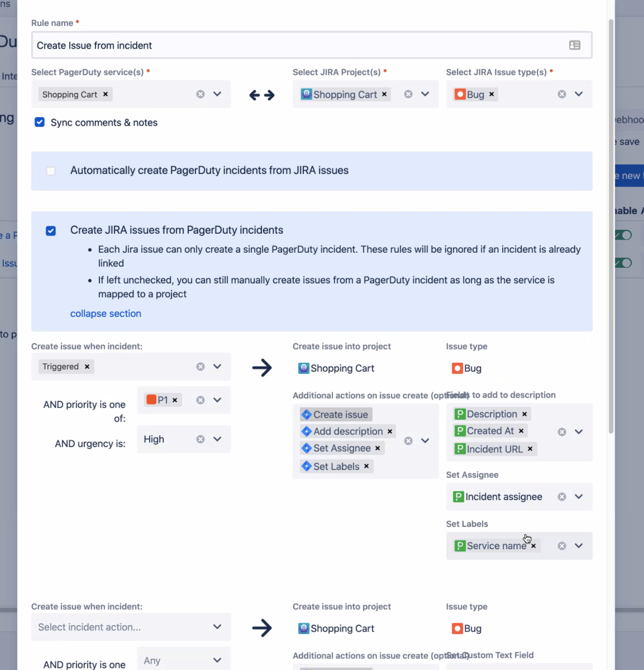Expand the PagerDuty service(s) dropdown
Screen dimensions: 644x670
click(217, 94)
